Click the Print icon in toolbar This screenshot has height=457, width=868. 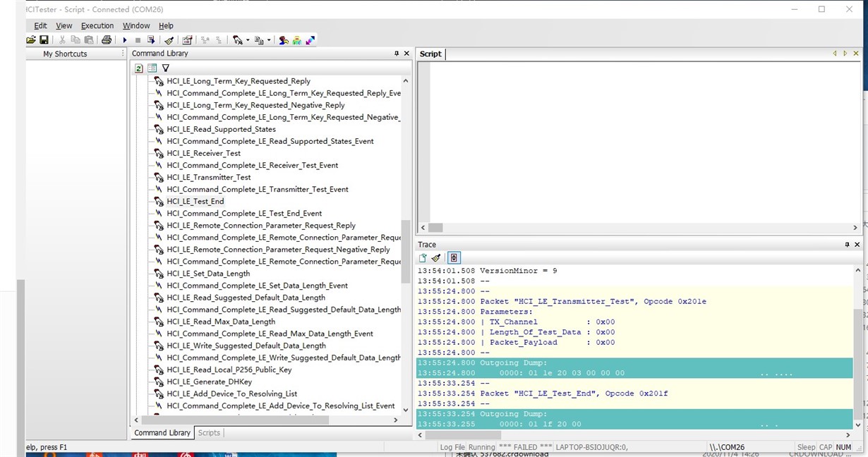click(107, 40)
